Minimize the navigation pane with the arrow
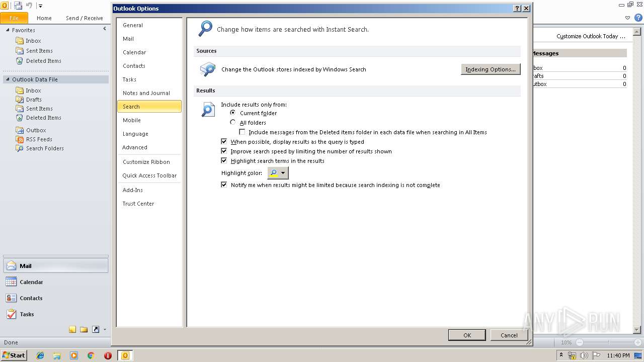The image size is (644, 362). [x=105, y=29]
